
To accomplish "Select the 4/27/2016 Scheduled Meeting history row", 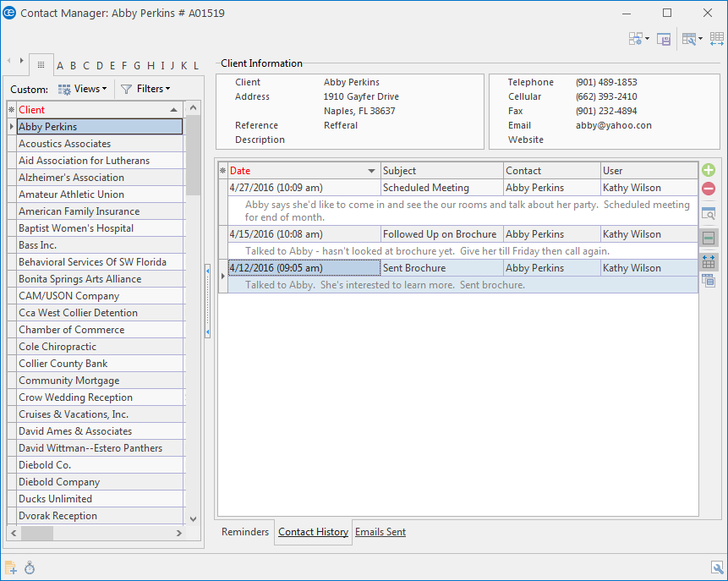I will click(463, 188).
